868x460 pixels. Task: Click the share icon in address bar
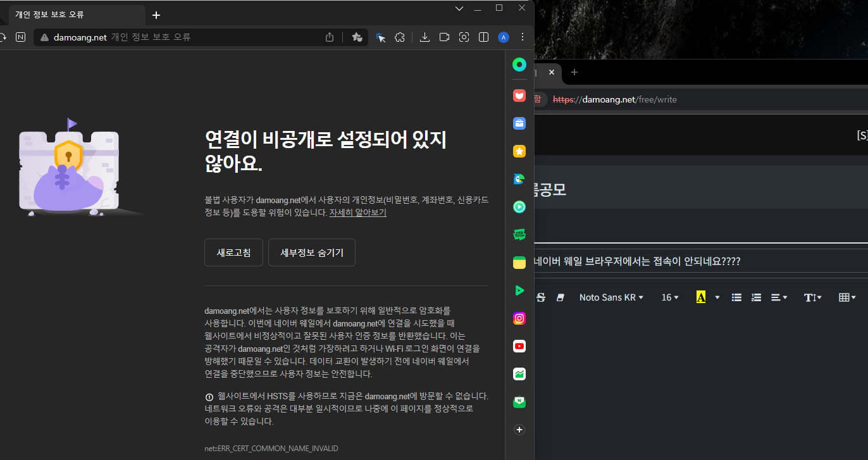(x=330, y=37)
